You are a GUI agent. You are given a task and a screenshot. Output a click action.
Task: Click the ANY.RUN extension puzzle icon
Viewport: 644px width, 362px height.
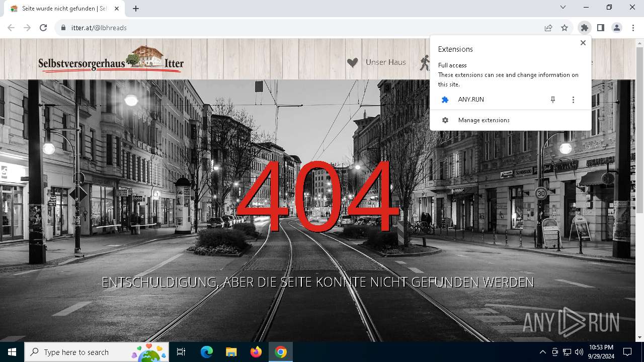(x=445, y=100)
